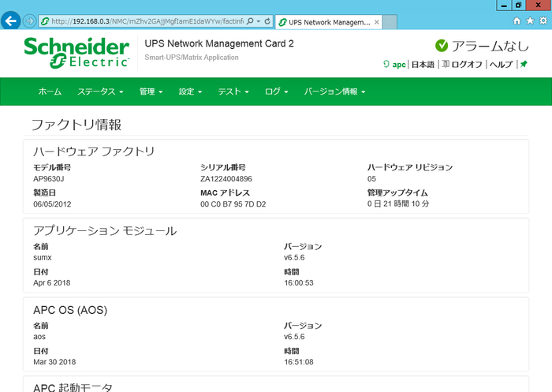Minimize the browser window
The image size is (552, 392).
click(504, 5)
